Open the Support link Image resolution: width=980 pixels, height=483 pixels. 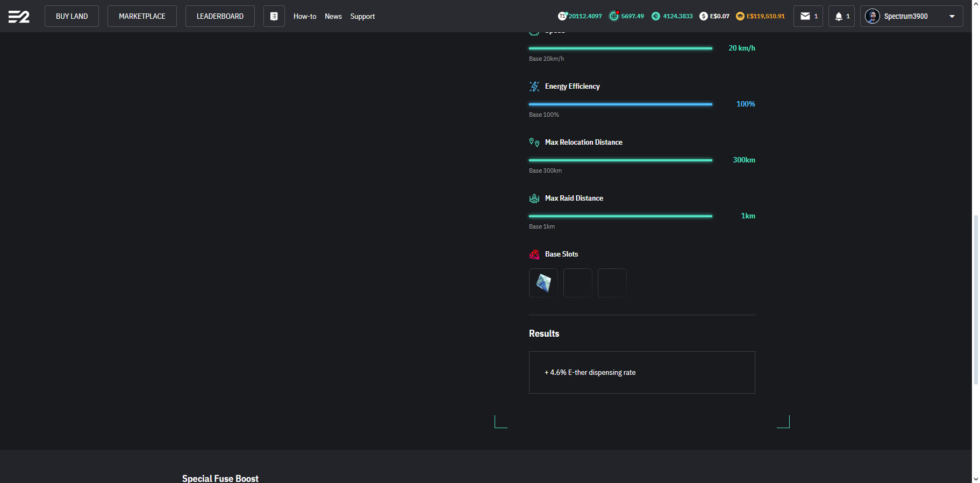tap(362, 16)
